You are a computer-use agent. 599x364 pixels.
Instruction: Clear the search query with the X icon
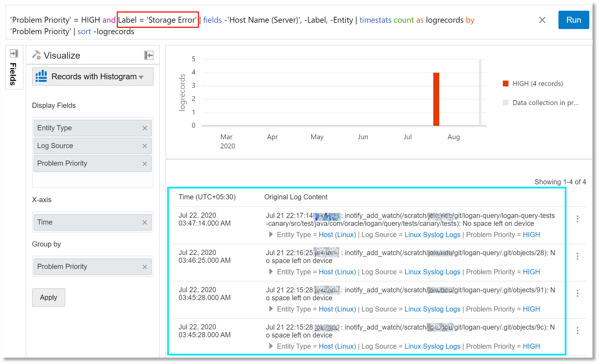542,20
